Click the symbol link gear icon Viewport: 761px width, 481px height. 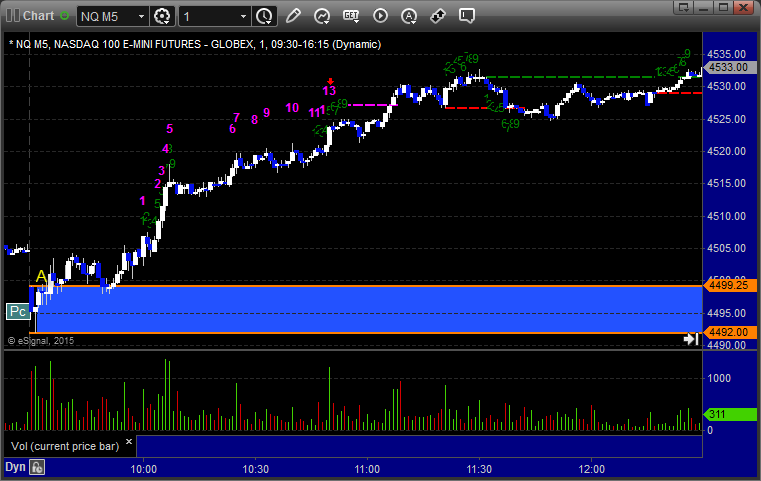coord(163,16)
